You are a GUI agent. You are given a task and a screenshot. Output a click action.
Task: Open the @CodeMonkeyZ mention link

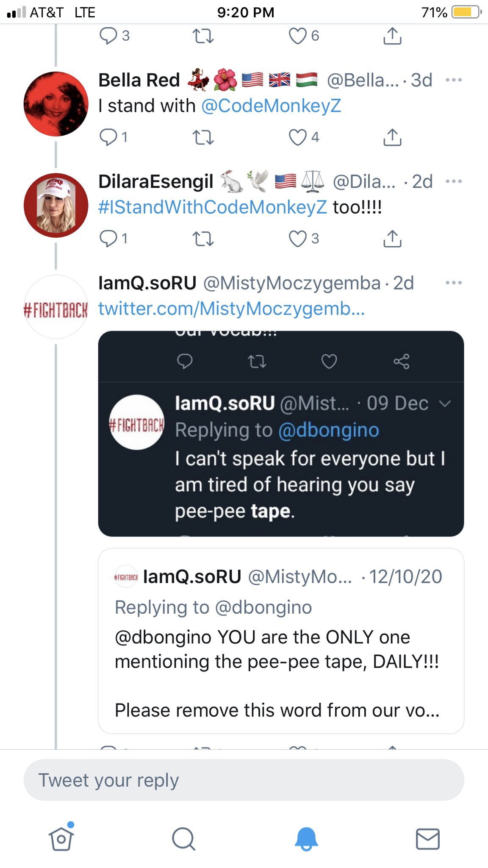click(x=271, y=106)
